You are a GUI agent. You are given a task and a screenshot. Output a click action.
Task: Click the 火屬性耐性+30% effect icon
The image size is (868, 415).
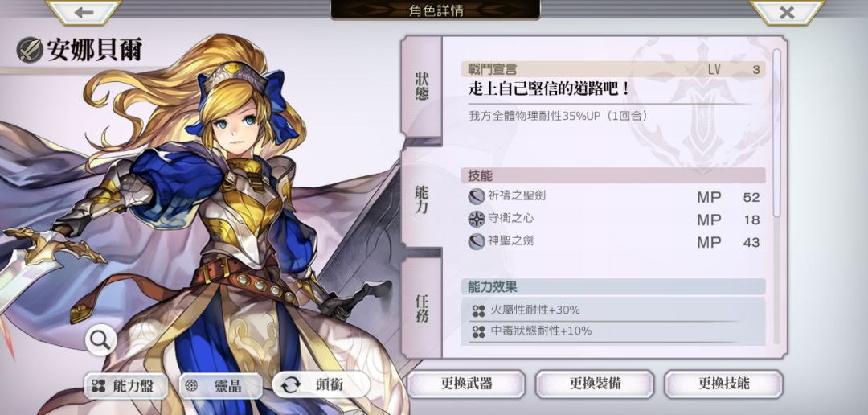479,310
